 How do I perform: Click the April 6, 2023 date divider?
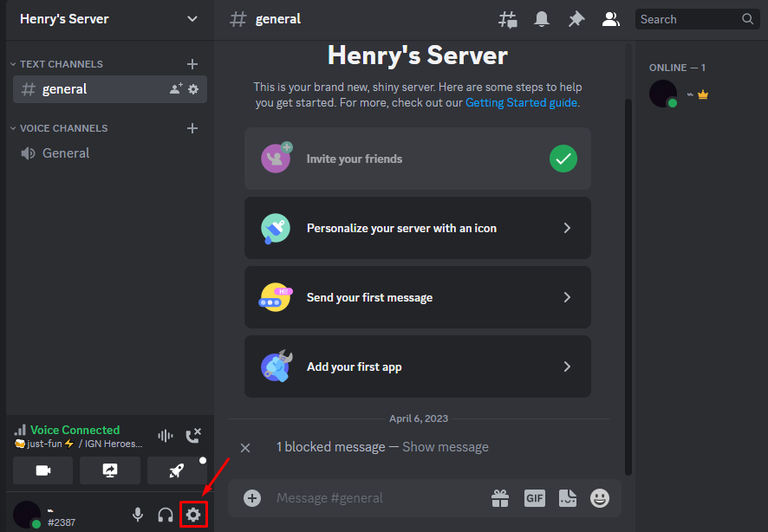(x=419, y=418)
